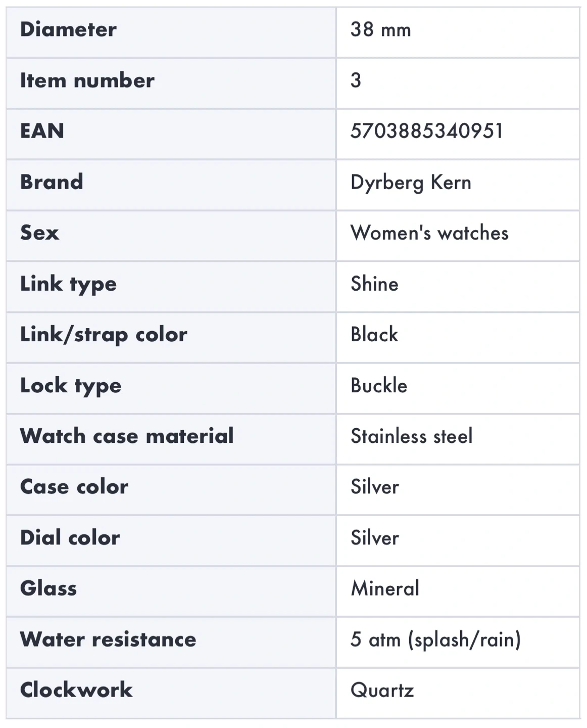This screenshot has height=728, width=587.
Task: Select the Shine link type value
Action: coord(374,284)
